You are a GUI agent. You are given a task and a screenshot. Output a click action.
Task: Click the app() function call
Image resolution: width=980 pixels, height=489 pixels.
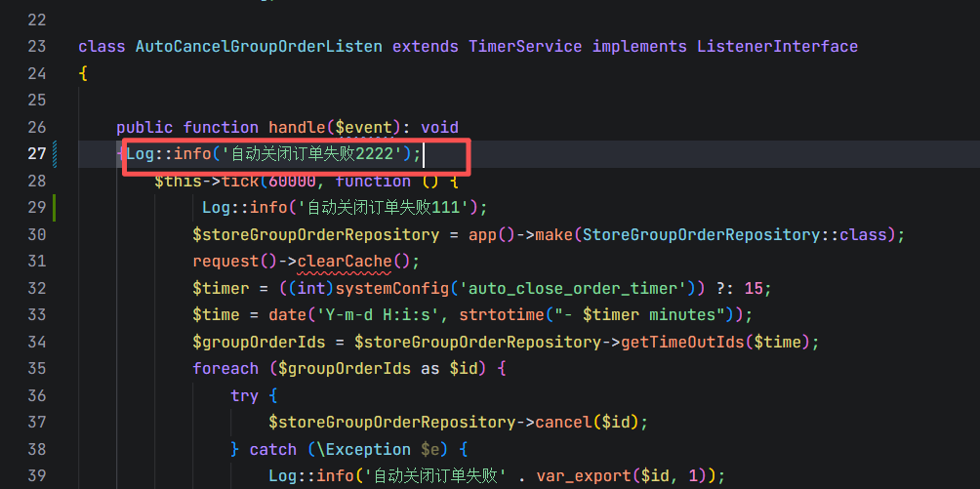click(491, 234)
